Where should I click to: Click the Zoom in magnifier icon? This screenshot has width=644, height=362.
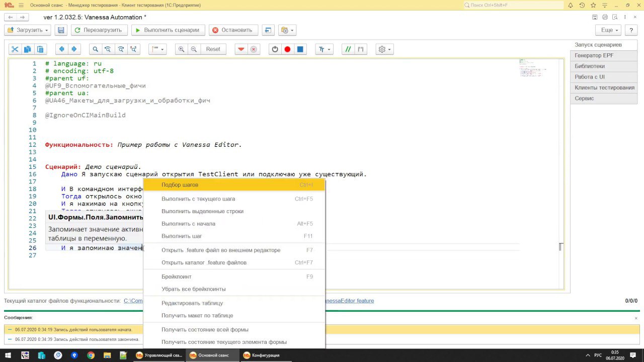181,49
